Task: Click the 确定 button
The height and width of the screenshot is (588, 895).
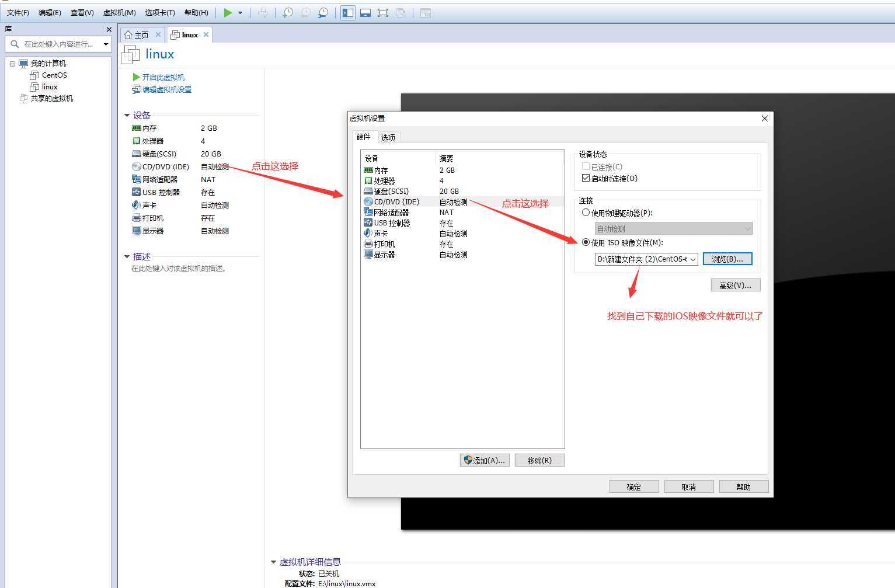Action: pyautogui.click(x=633, y=487)
